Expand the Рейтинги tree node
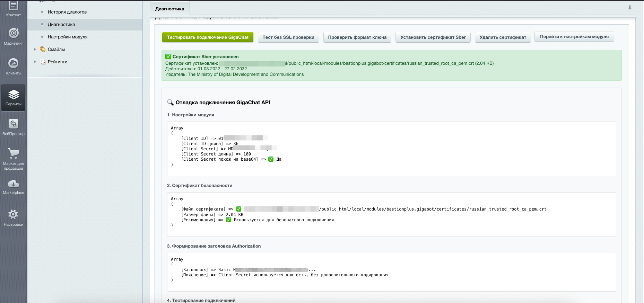Screen dimensions: 644x303 [x=35, y=62]
